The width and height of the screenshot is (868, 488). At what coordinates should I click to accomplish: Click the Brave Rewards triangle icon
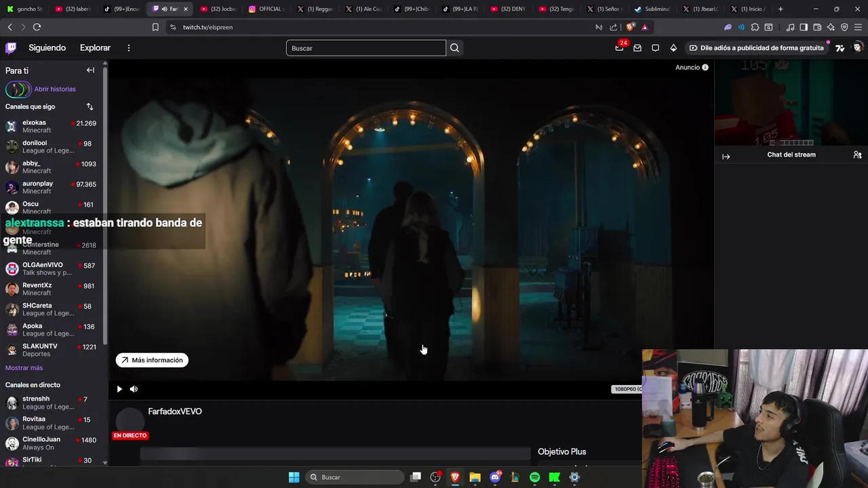(645, 27)
